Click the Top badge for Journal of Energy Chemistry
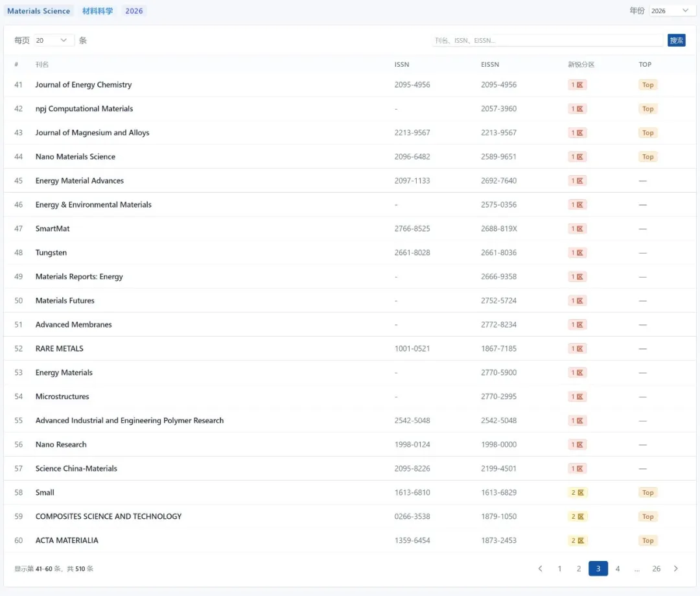 click(647, 85)
